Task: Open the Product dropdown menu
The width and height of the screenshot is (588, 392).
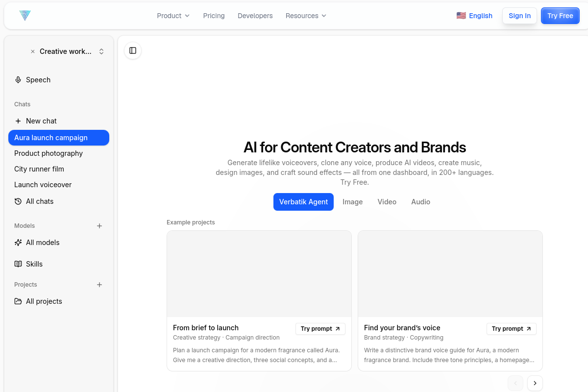Action: click(173, 16)
